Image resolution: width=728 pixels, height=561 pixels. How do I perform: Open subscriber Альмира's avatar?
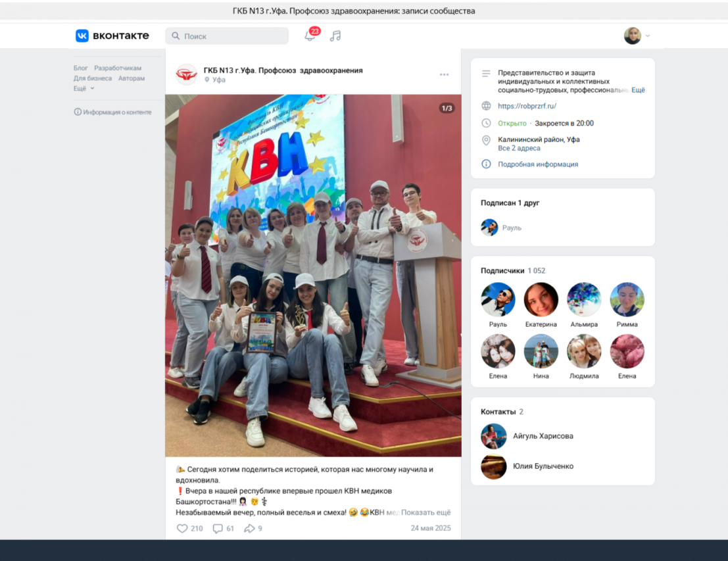coord(584,299)
